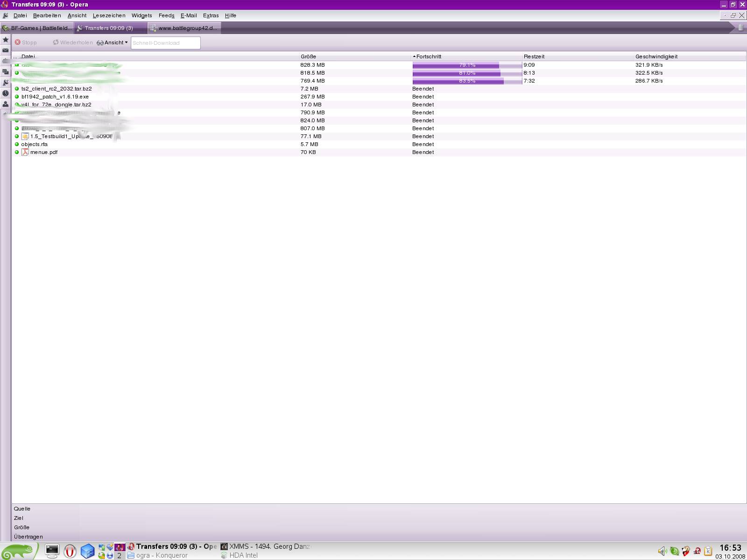The width and height of the screenshot is (747, 560).
Task: Select the Transfers 09:09 (3) tab
Action: [x=111, y=28]
